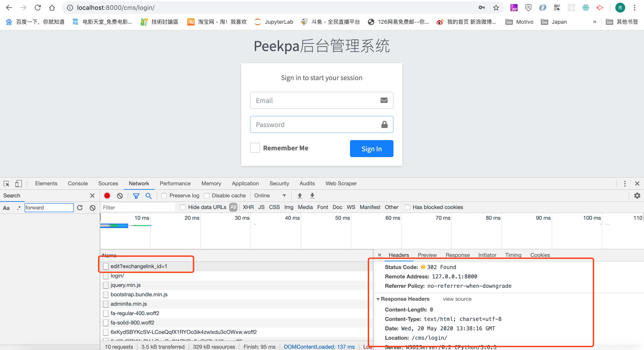Enable the Disable cache checkbox
This screenshot has height=350, width=644.
click(x=207, y=195)
